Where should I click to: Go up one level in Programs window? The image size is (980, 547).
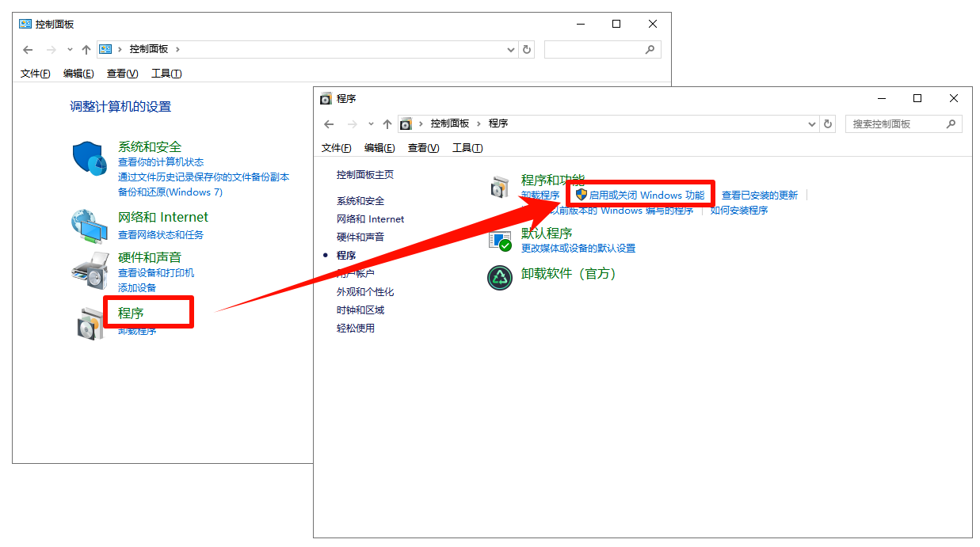point(387,124)
